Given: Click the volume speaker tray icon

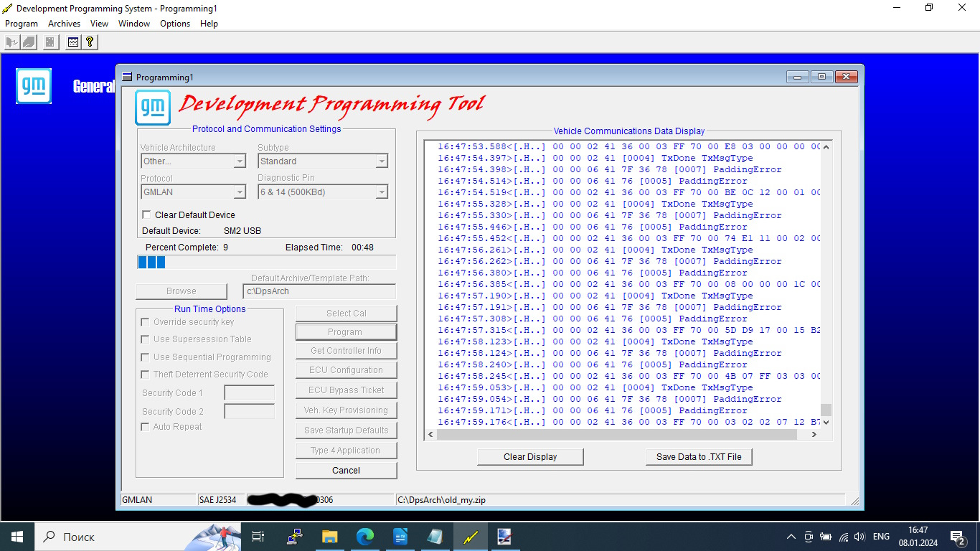Looking at the screenshot, I should (x=859, y=537).
